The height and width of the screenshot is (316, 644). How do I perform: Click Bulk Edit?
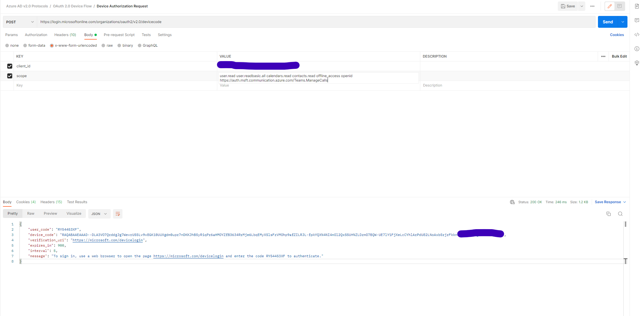tap(619, 56)
